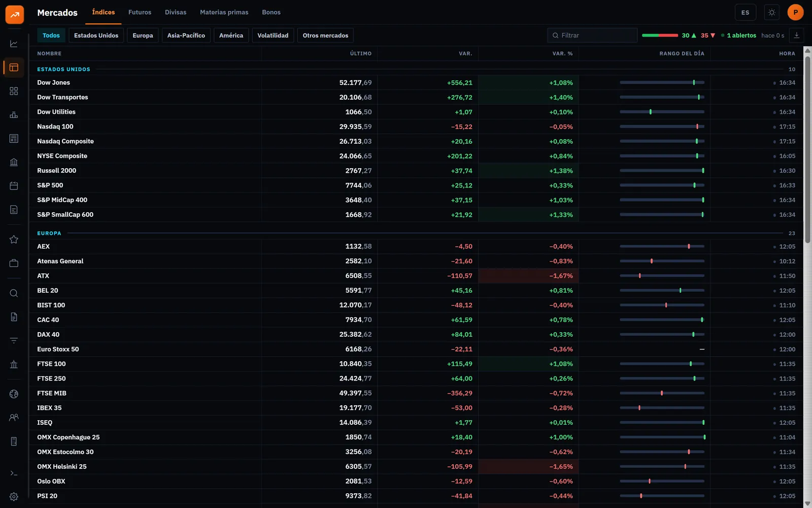Open the P user avatar menu

(x=796, y=13)
